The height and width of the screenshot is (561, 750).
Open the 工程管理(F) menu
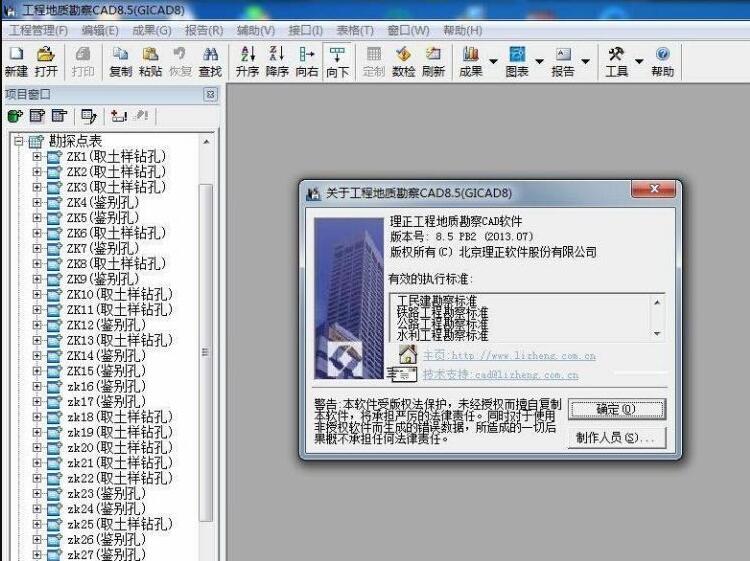point(38,31)
